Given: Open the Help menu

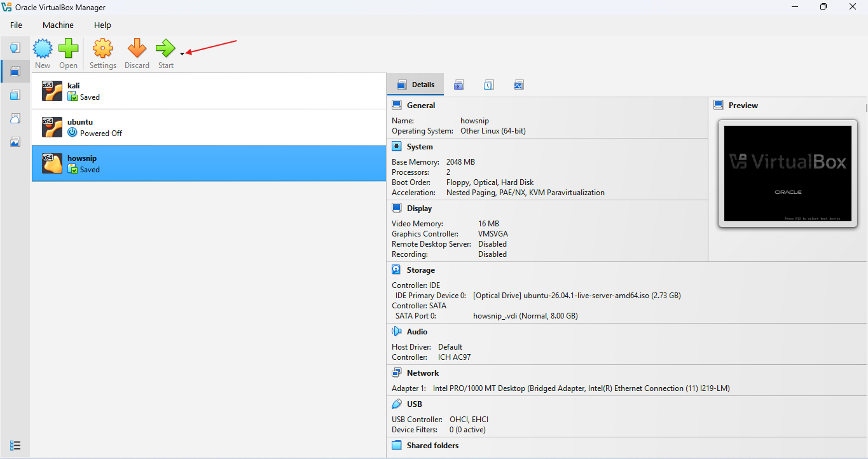Looking at the screenshot, I should 102,25.
